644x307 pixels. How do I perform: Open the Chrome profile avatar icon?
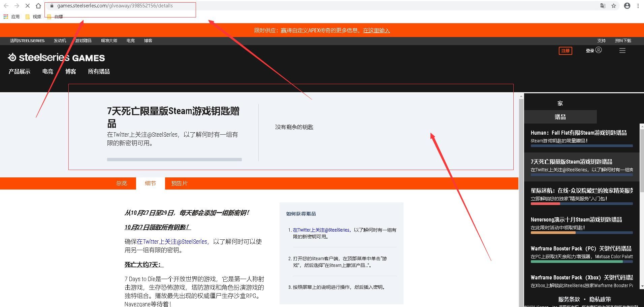tap(627, 6)
